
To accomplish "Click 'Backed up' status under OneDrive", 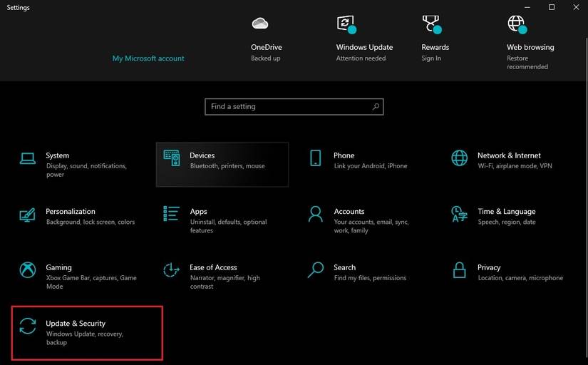I will click(x=266, y=58).
